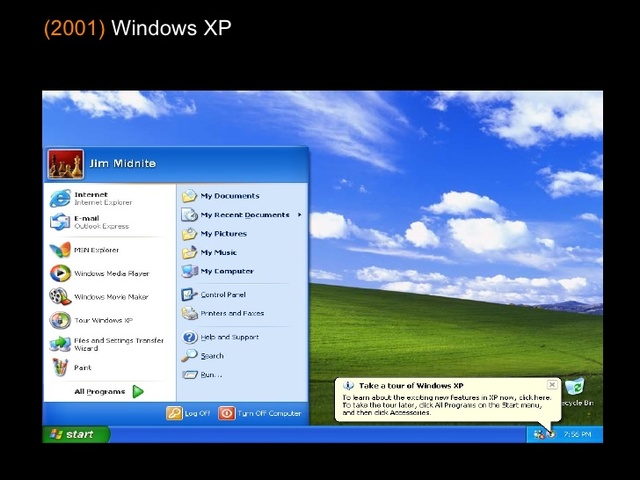Open the Recycle Bin desktop icon
This screenshot has width=640, height=480.
tap(576, 386)
